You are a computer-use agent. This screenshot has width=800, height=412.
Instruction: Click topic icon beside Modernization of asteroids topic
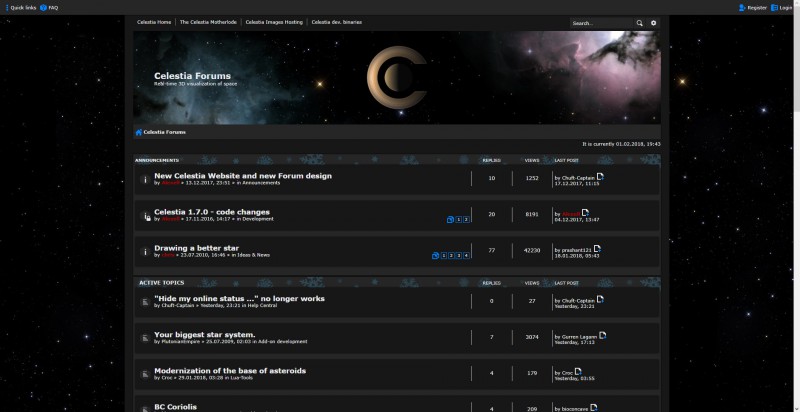(x=145, y=375)
